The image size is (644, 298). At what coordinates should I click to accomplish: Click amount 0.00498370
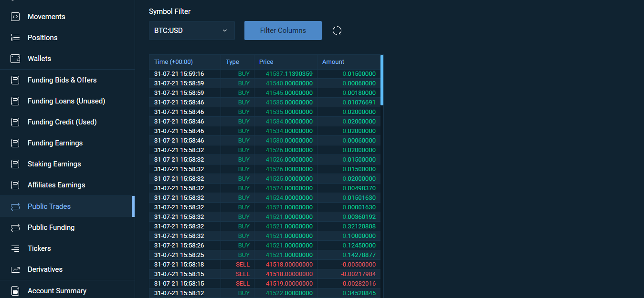tap(359, 188)
